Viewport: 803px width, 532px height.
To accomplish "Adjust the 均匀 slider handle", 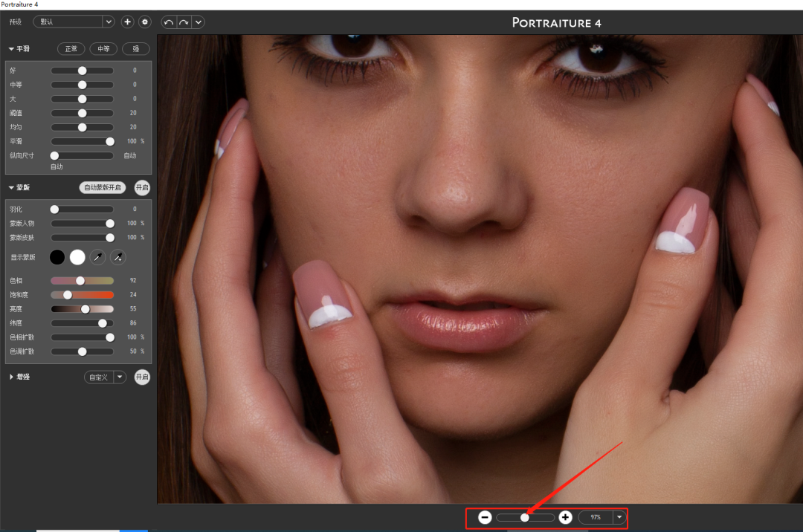I will (x=82, y=127).
